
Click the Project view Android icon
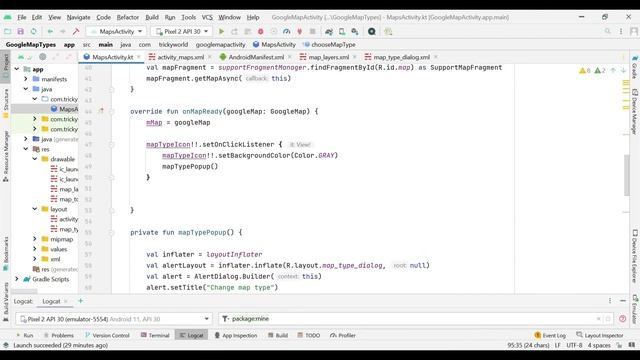click(20, 57)
